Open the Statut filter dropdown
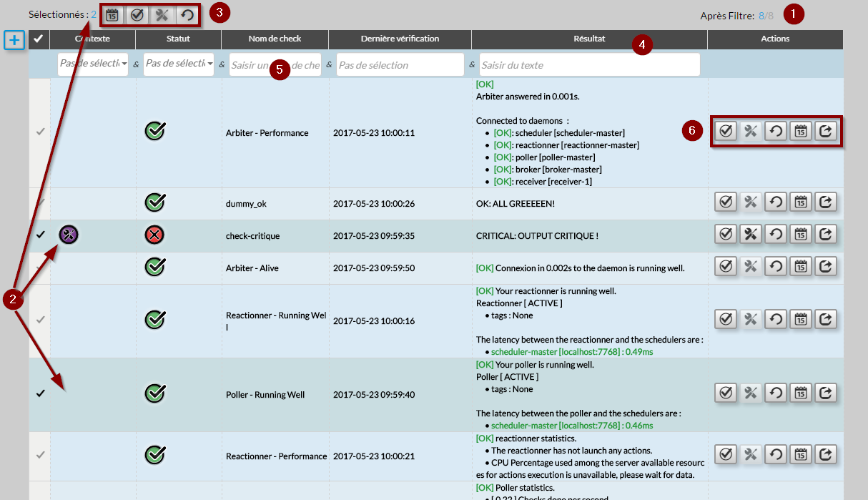The height and width of the screenshot is (500, 868). coord(179,64)
